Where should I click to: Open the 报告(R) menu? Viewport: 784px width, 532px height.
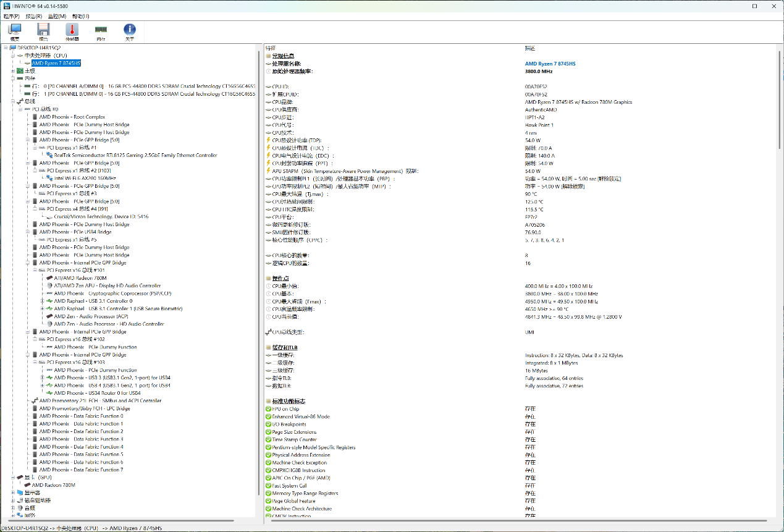tap(34, 16)
